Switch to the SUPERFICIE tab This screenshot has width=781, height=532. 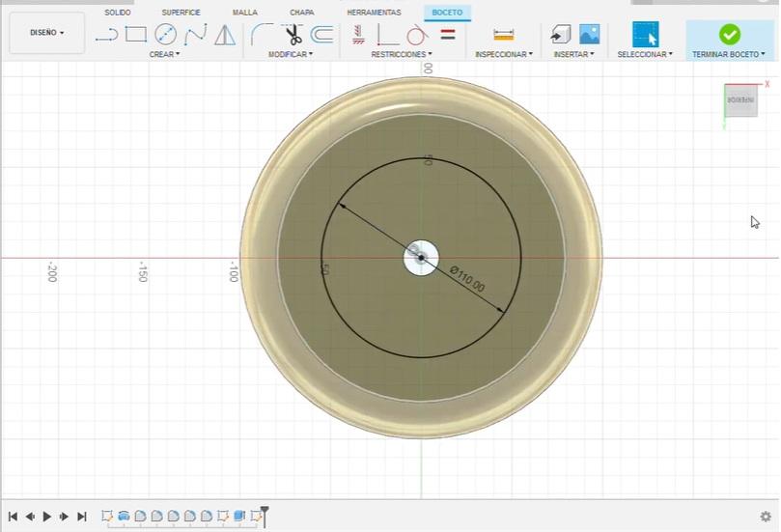[181, 13]
